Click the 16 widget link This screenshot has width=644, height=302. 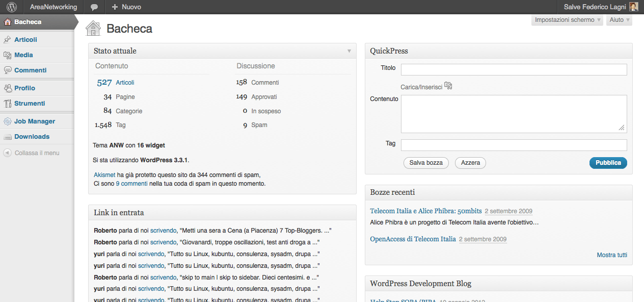(151, 145)
